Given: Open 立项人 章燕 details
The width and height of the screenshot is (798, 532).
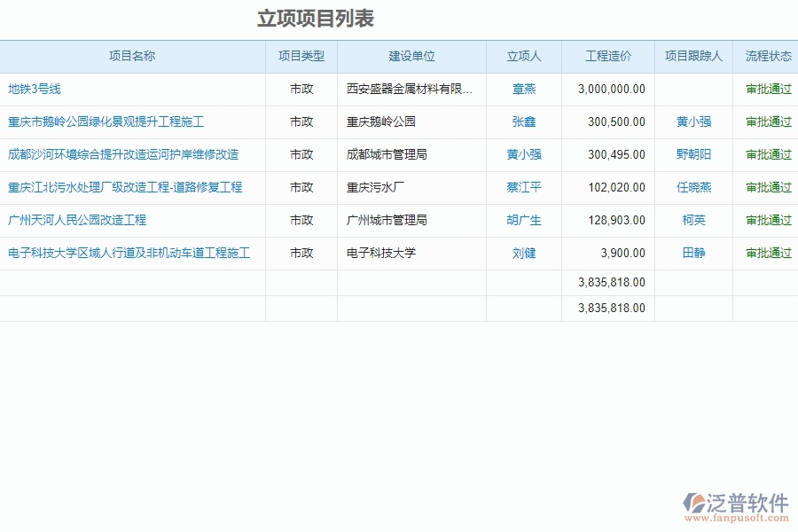Looking at the screenshot, I should point(523,89).
